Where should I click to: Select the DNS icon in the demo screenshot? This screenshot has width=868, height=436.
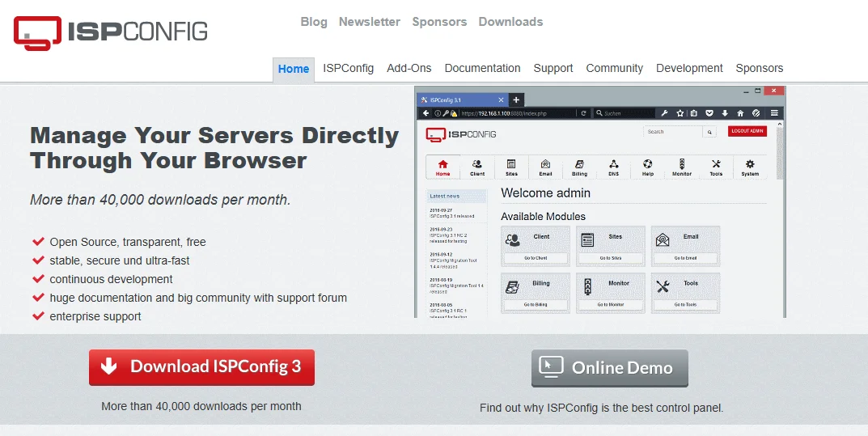[x=614, y=167]
